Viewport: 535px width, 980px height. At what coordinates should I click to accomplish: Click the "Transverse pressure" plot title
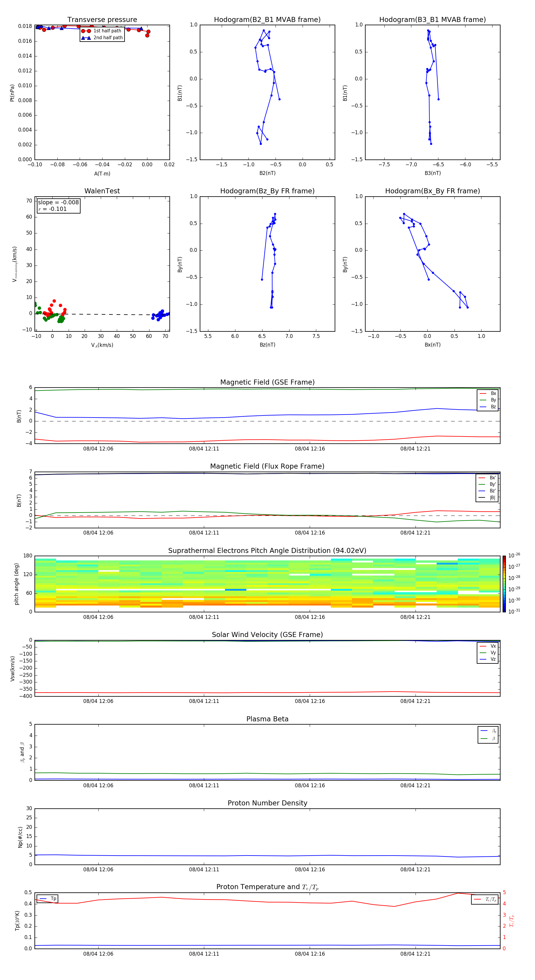tap(102, 20)
